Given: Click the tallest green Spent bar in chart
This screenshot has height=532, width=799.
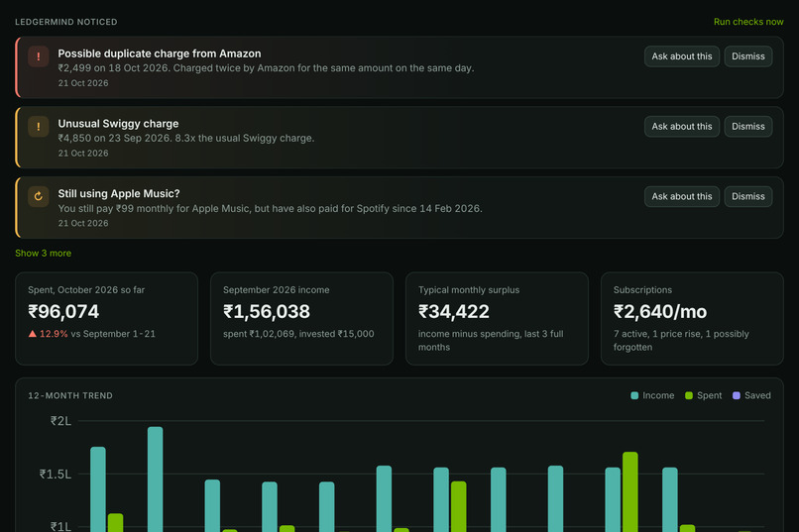Looking at the screenshot, I should (630, 491).
